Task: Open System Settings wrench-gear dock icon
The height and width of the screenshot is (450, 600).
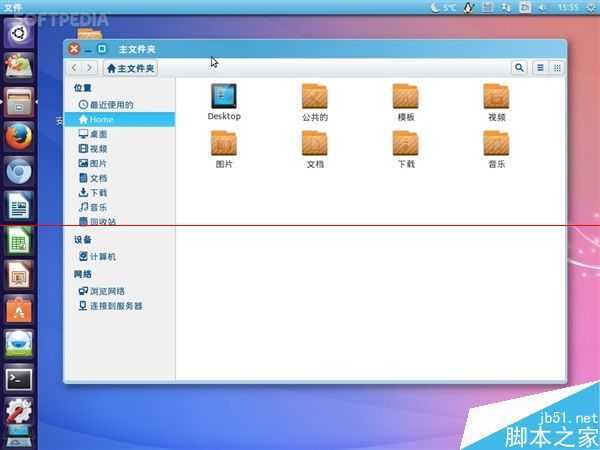Action: click(19, 410)
